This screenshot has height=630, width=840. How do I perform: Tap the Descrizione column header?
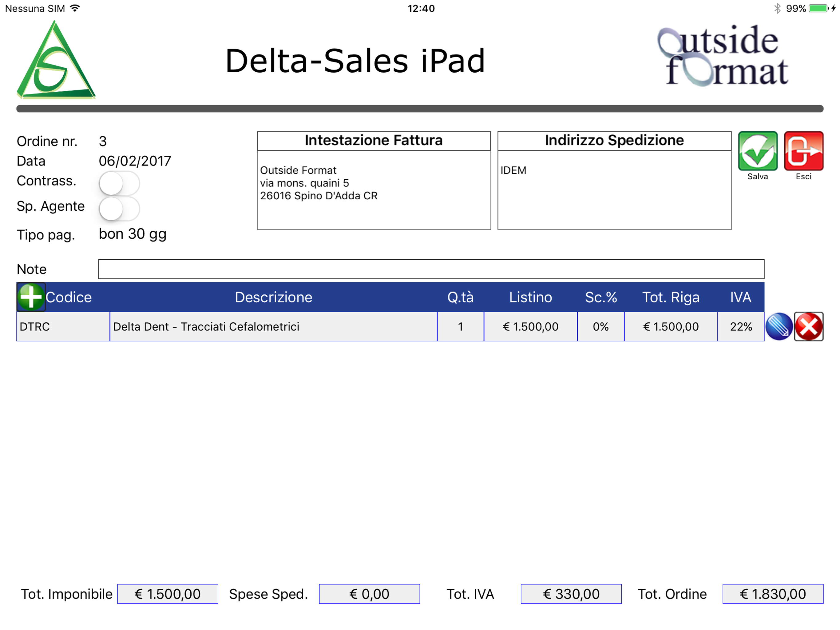point(273,297)
